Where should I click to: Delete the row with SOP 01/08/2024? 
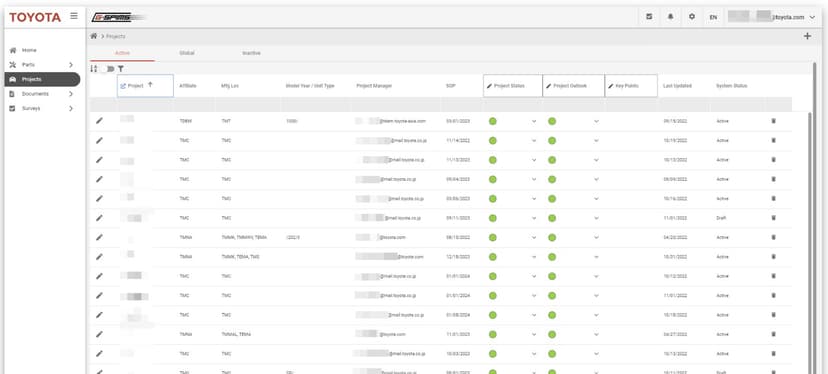[774, 315]
